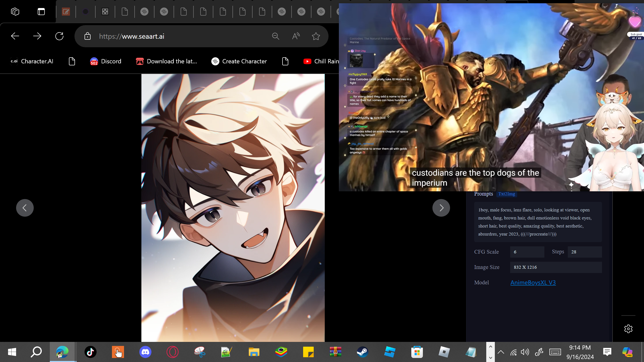Open the tab actions menu icon
Screen dimensions: 644x362
pos(41,12)
